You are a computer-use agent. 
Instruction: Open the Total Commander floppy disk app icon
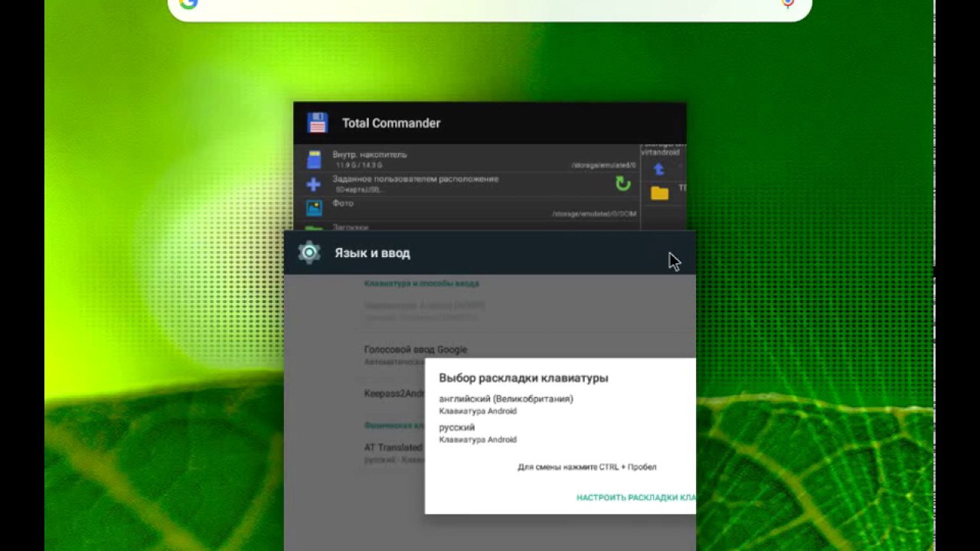tap(317, 122)
